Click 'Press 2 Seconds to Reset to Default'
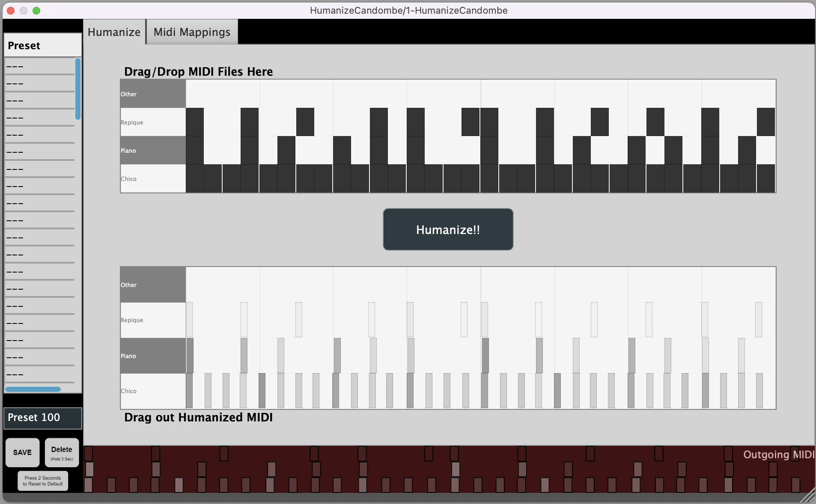Image resolution: width=816 pixels, height=504 pixels. point(42,481)
